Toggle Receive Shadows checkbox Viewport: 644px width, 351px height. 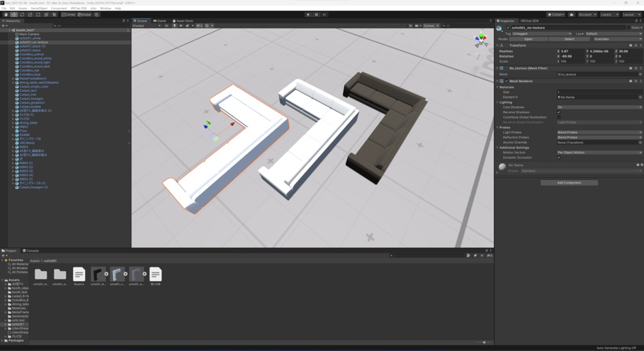pyautogui.click(x=558, y=112)
